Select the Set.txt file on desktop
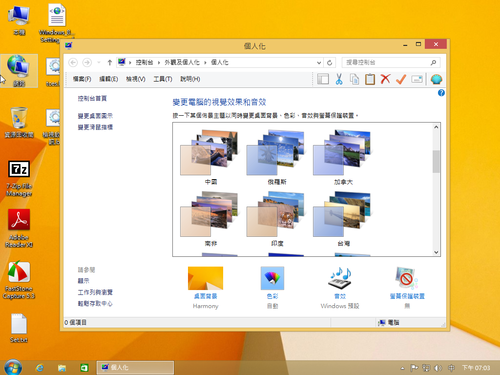This screenshot has height=375, width=500. click(x=19, y=328)
